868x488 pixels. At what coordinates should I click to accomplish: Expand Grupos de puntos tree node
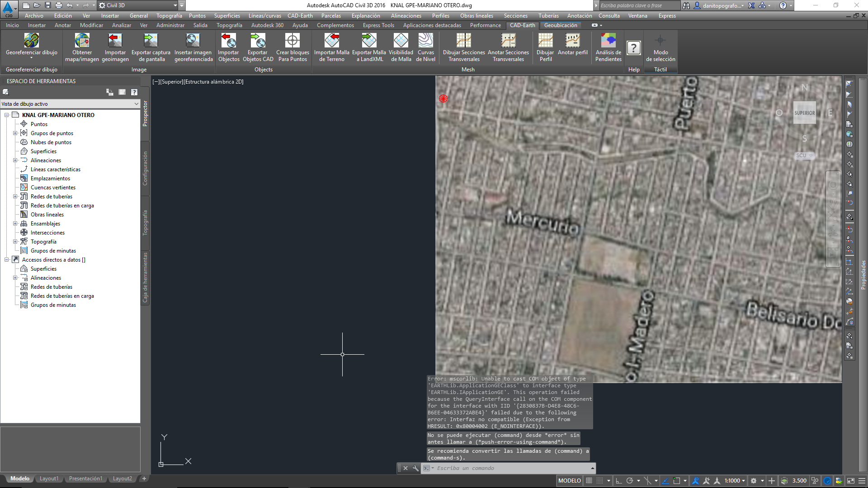[x=15, y=133]
